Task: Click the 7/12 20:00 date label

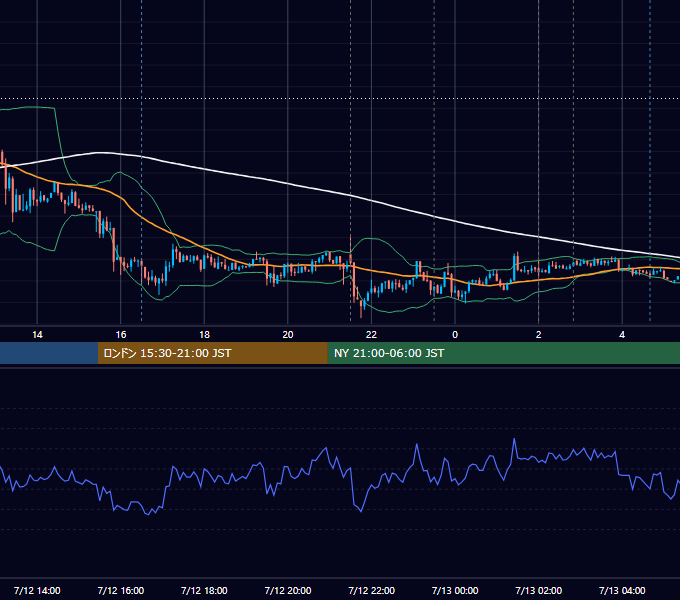Action: point(288,590)
